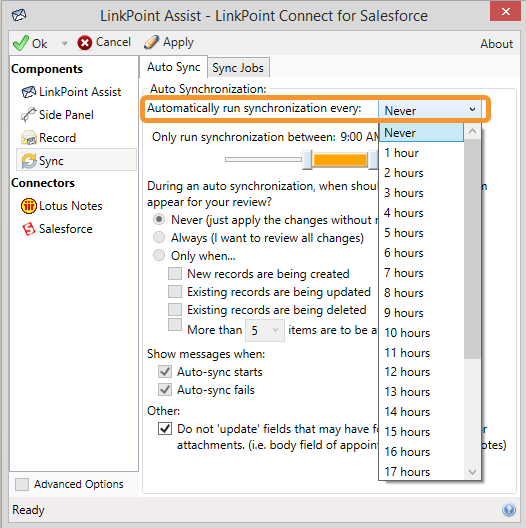This screenshot has width=526, height=528.
Task: Enable the Advanced Options checkbox
Action: (x=22, y=485)
